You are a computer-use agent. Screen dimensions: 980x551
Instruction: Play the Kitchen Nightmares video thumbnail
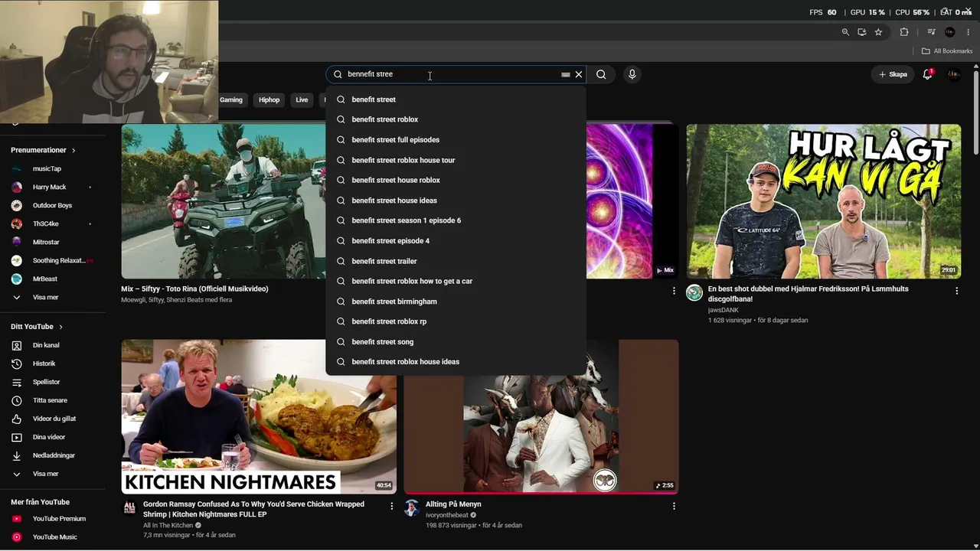pyautogui.click(x=259, y=416)
